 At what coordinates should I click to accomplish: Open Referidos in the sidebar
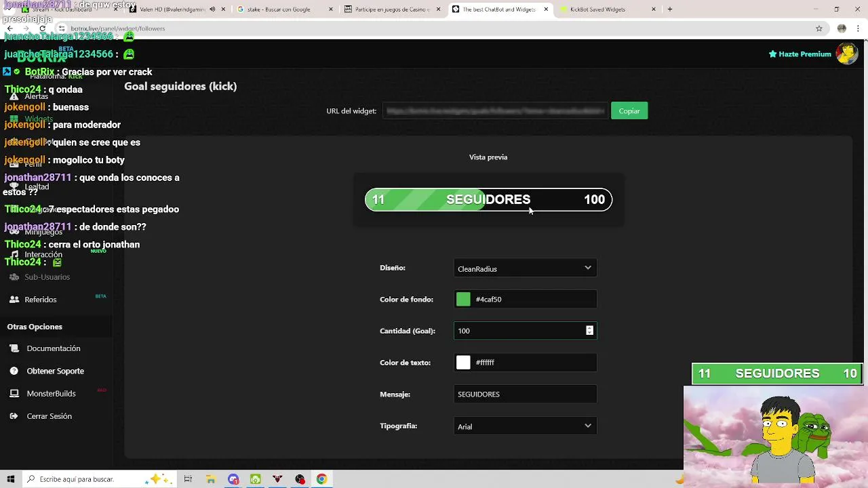[41, 300]
